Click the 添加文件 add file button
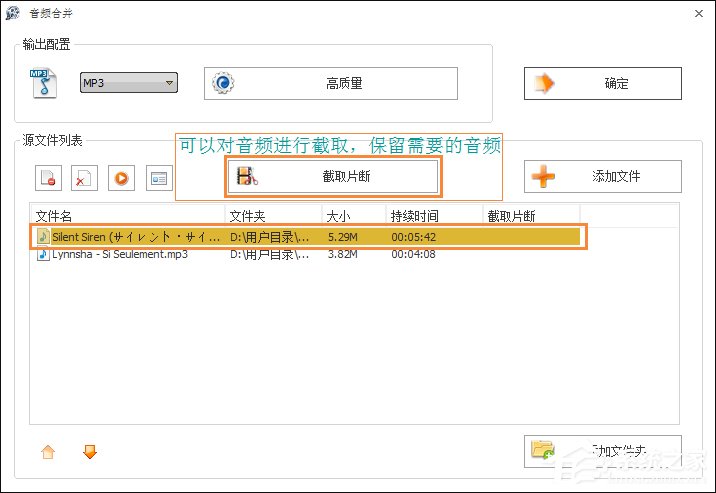This screenshot has height=493, width=716. 602,177
